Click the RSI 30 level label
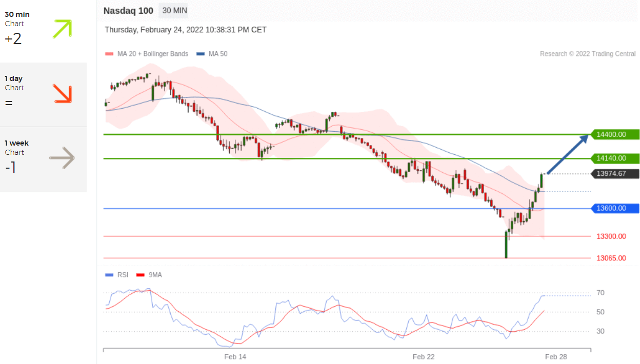640x364 pixels. point(601,331)
